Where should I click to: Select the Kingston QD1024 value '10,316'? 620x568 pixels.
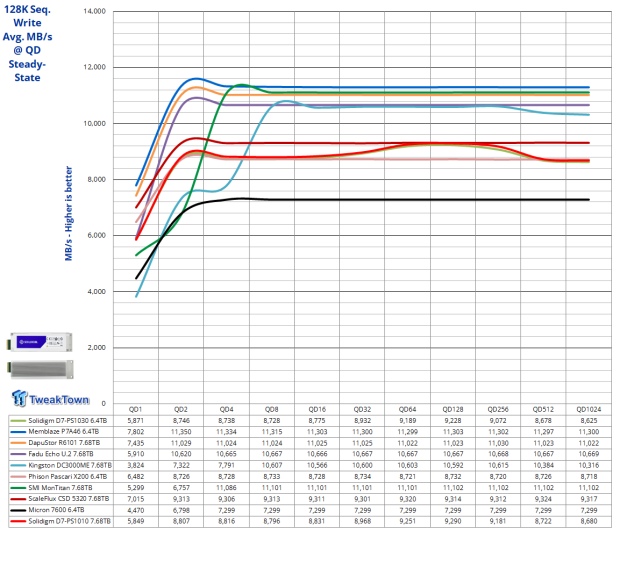point(588,465)
